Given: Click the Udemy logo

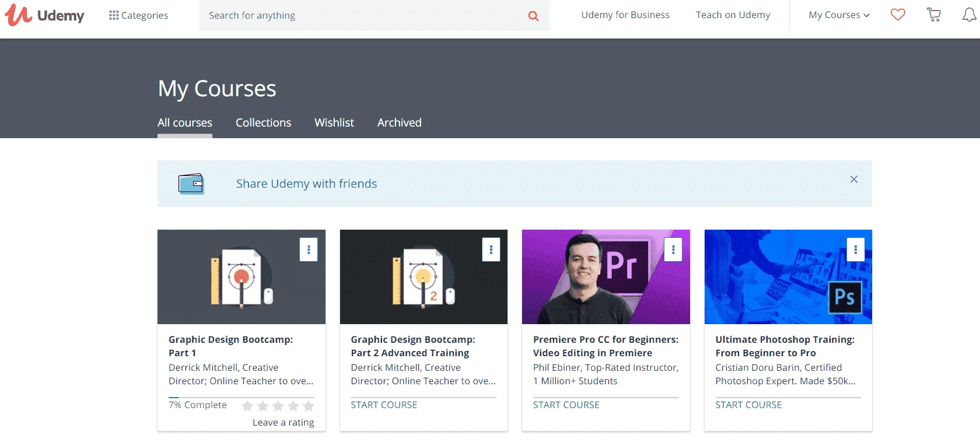Looking at the screenshot, I should pos(45,15).
